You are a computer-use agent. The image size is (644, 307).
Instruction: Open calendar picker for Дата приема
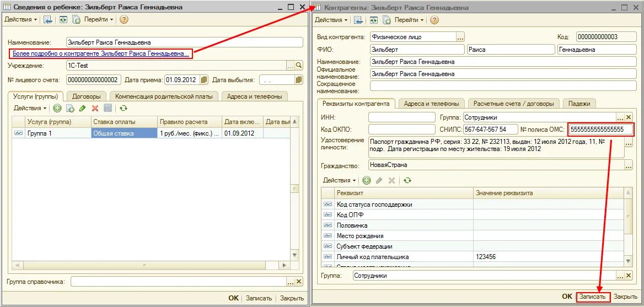[204, 79]
